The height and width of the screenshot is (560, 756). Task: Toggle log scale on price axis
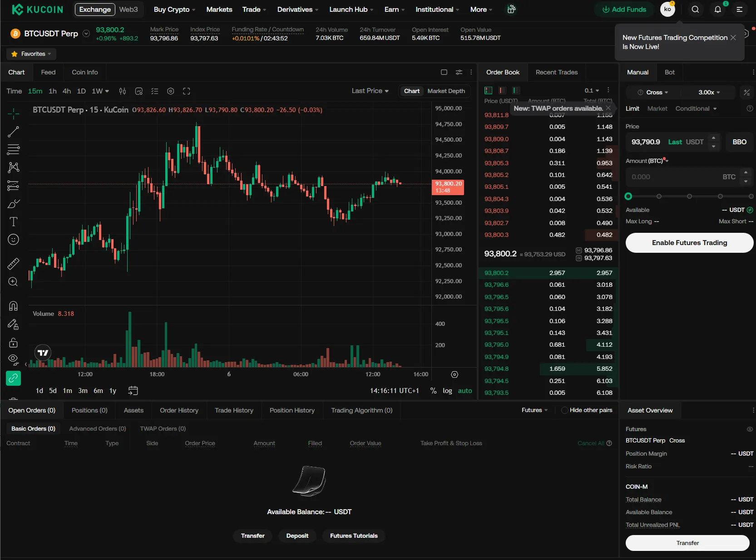[447, 391]
